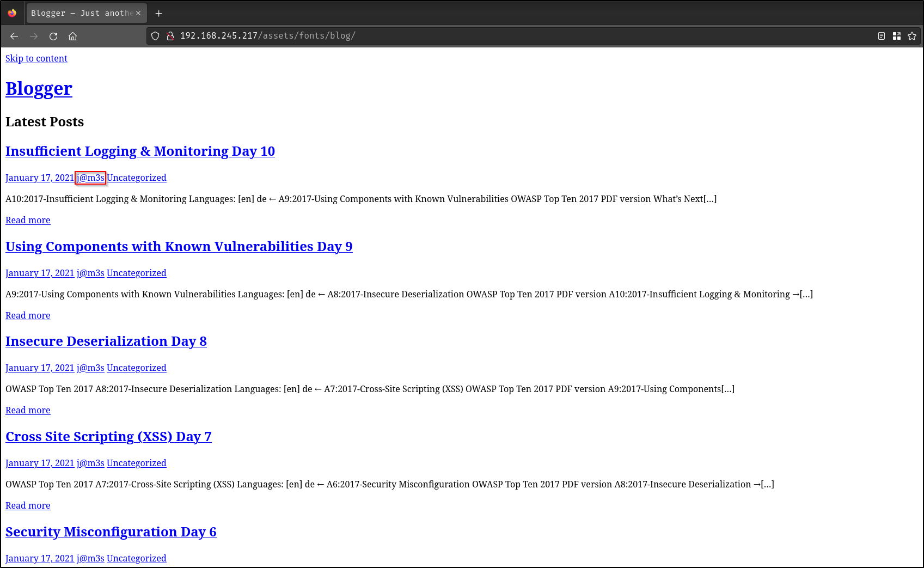
Task: Toggle reader view icon
Action: tap(882, 36)
